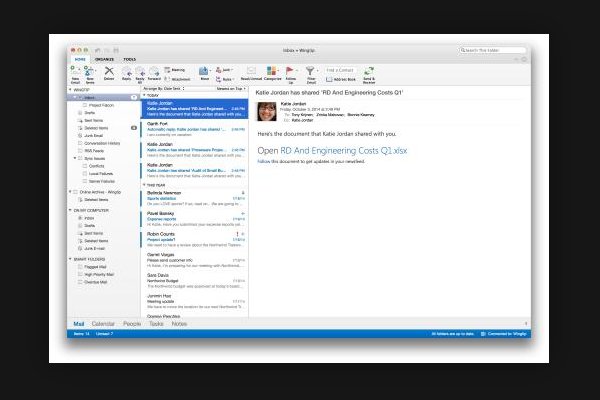Click the Attachment button in ribbon
600x400 pixels.
[x=177, y=79]
